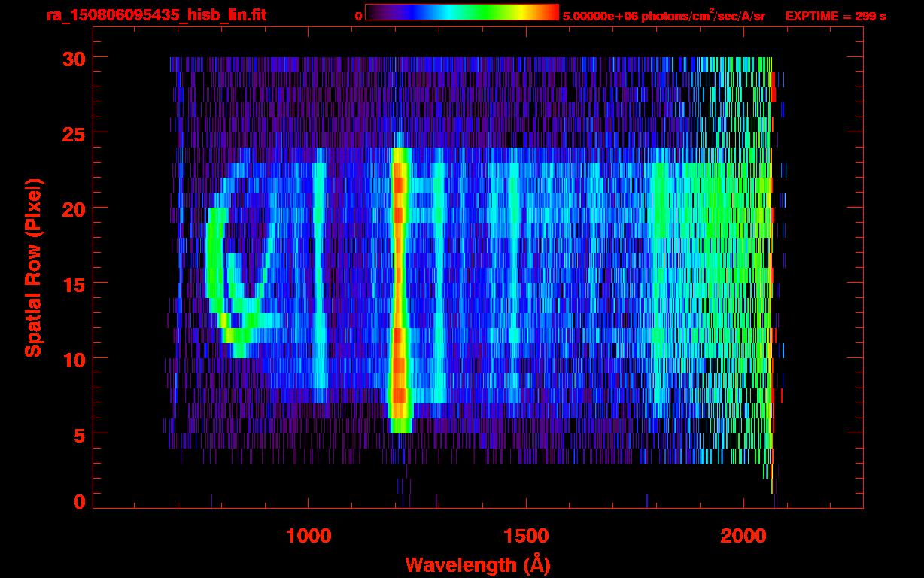Click the y-axis tick label 30
924x578 pixels.
(73, 58)
